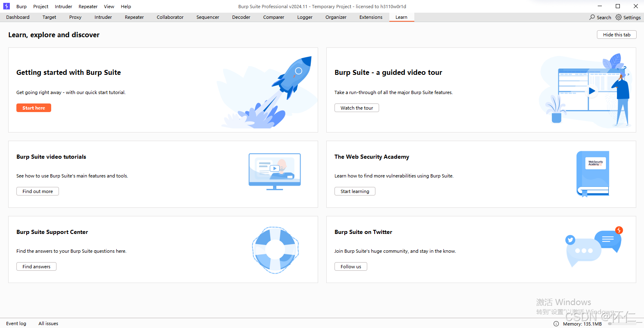644x328 pixels.
Task: Click the Burp Suite - a guided video tour heading
Action: click(388, 72)
